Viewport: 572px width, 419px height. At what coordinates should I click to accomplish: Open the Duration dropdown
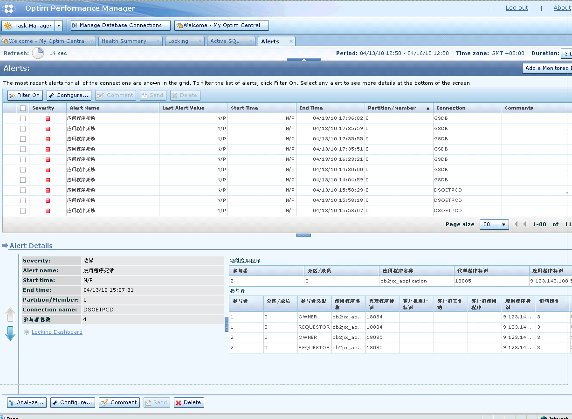click(566, 53)
